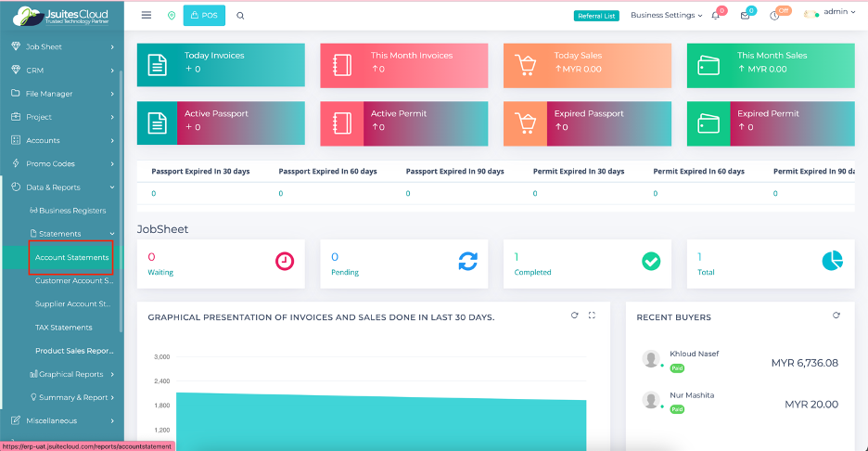Expand the CRM sidebar menu
Image resolution: width=868 pixels, height=451 pixels.
tap(61, 71)
